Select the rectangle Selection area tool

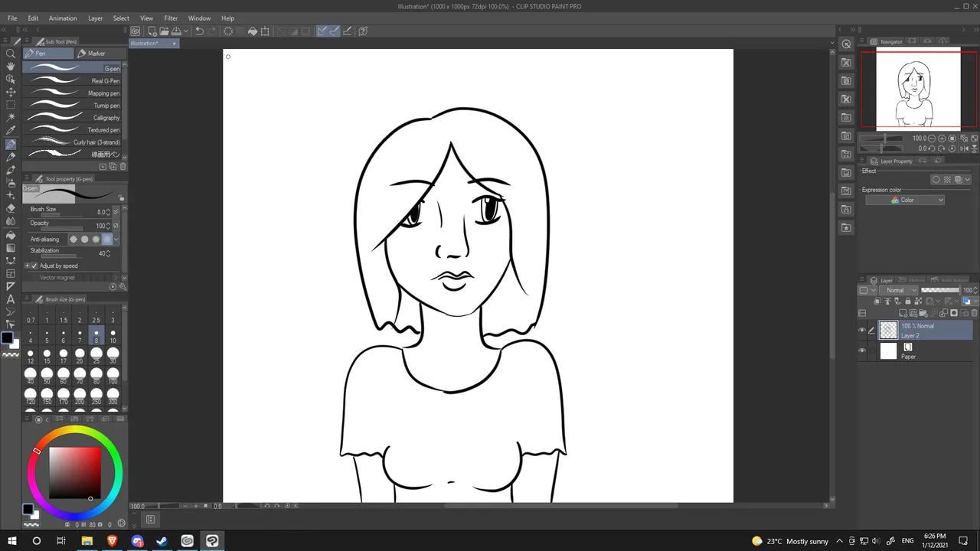11,105
